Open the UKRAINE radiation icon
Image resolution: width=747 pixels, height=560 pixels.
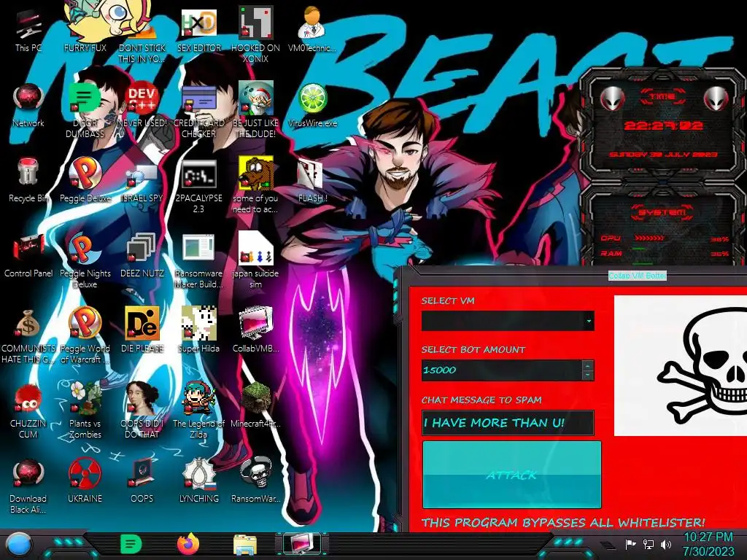[85, 481]
